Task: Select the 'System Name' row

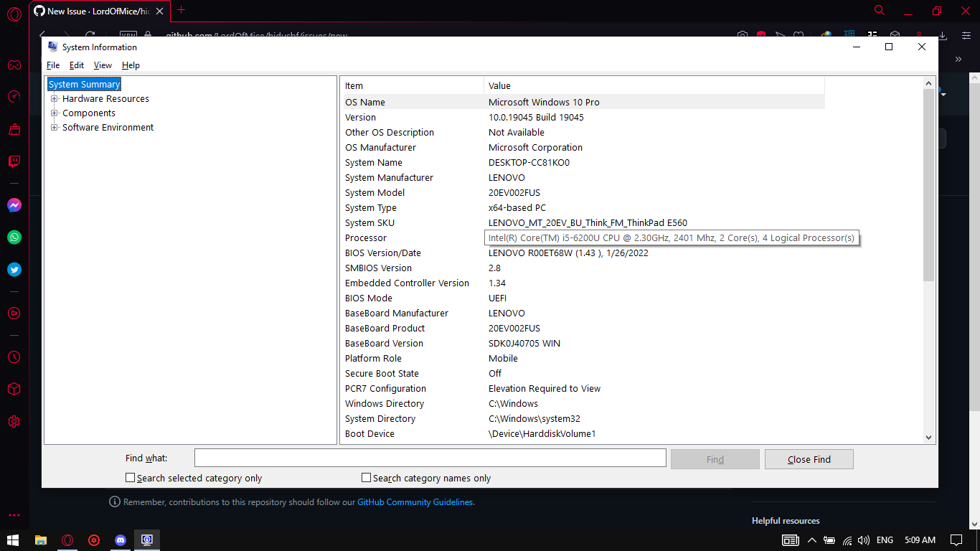Action: tap(584, 163)
